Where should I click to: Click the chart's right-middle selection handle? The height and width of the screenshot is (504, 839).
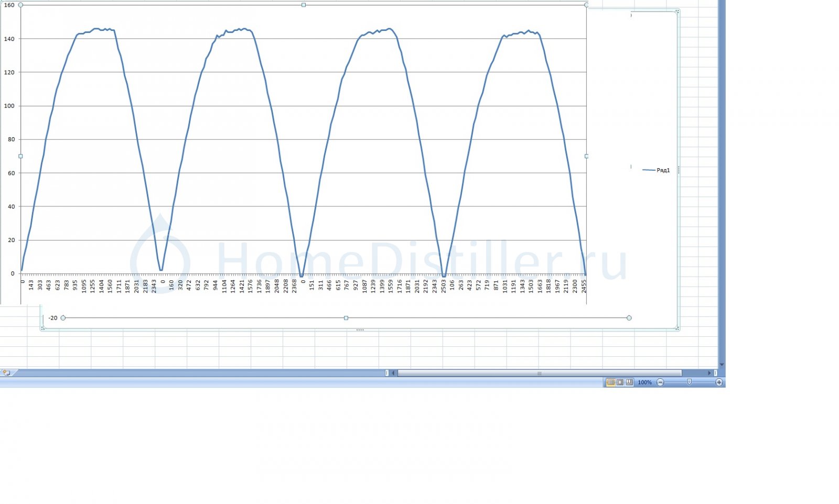pos(586,156)
